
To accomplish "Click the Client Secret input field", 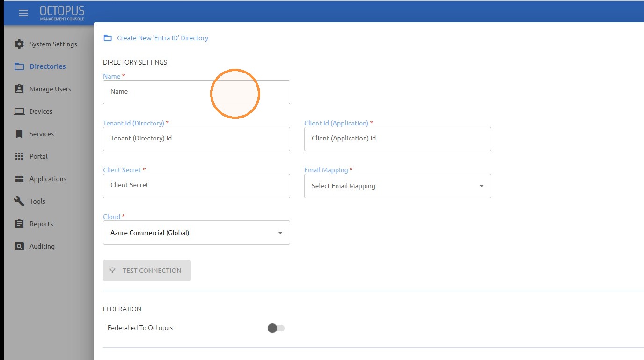I will click(197, 186).
